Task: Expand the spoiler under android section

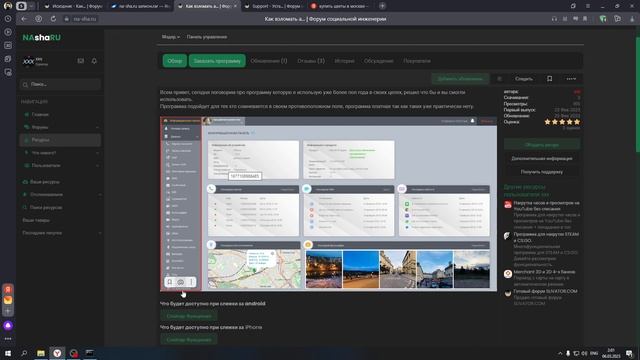Action: coord(189,316)
